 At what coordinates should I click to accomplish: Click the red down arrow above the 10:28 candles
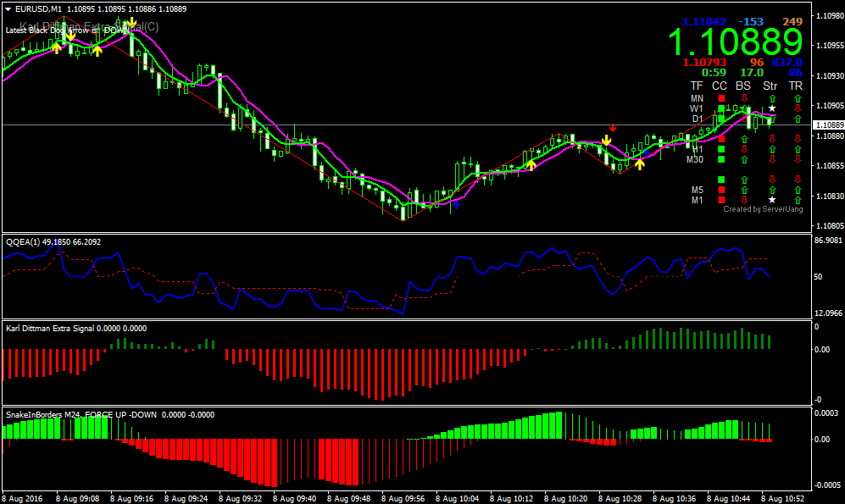coord(613,128)
